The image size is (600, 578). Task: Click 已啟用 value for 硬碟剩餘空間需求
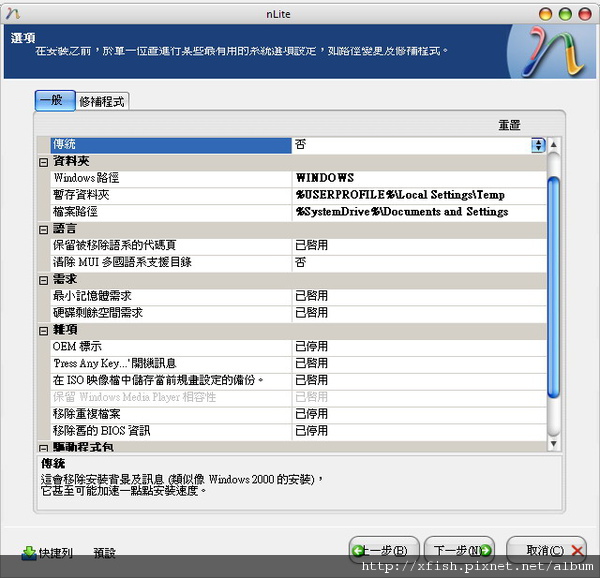[311, 313]
